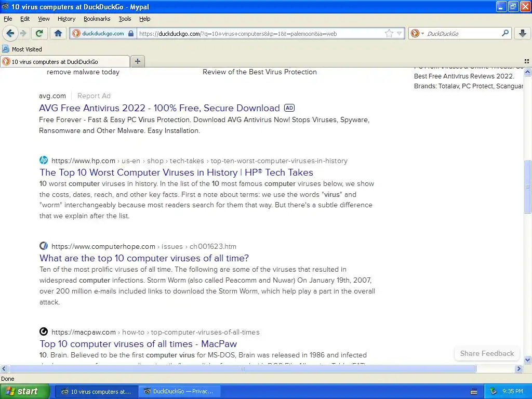Viewport: 532px width, 399px height.
Task: Click horizontal scrollbar left arrow
Action: (x=4, y=368)
